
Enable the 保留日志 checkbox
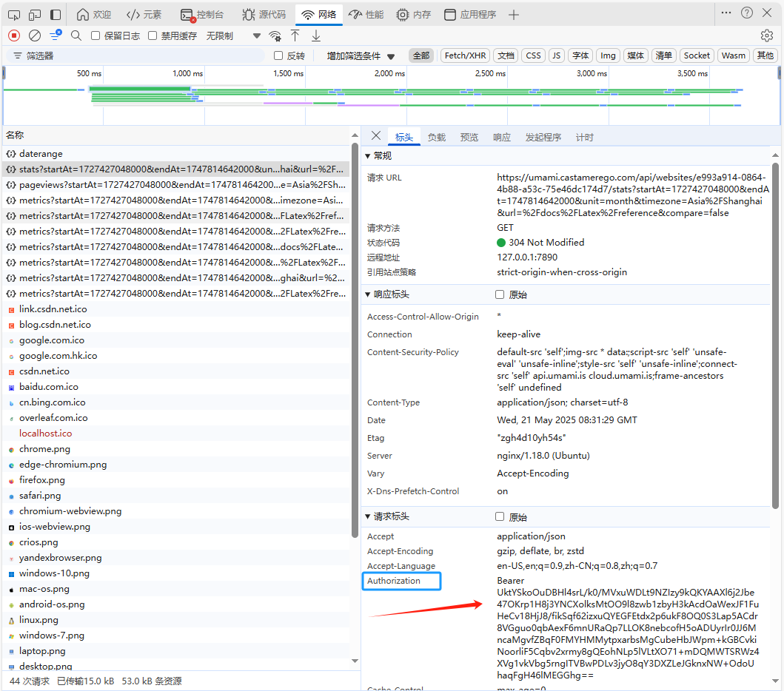point(96,36)
